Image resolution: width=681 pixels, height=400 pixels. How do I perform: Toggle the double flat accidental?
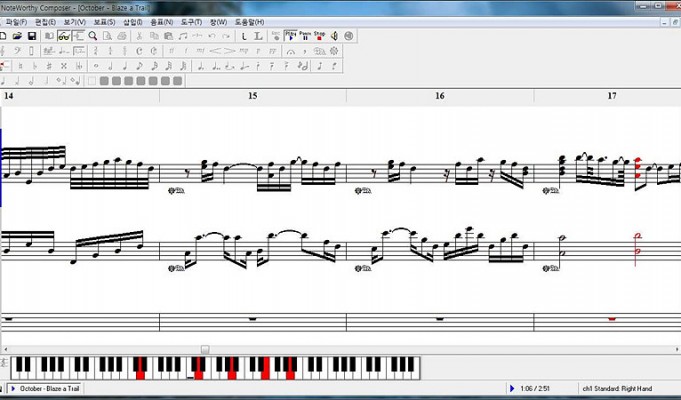[79, 66]
